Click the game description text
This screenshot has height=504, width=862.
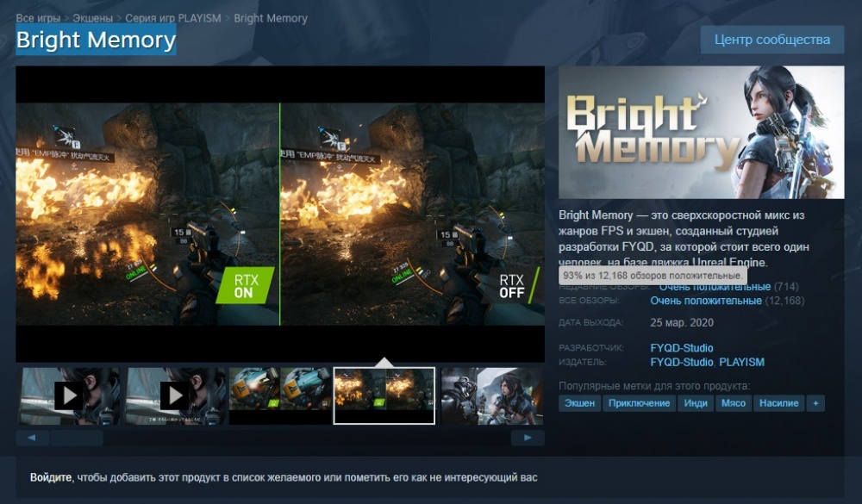pyautogui.click(x=684, y=239)
